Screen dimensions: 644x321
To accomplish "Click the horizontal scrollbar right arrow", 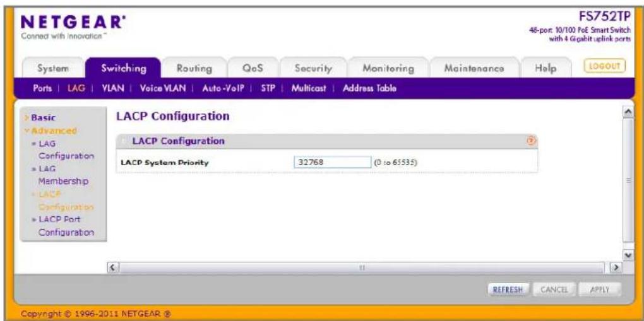I will 615,267.
